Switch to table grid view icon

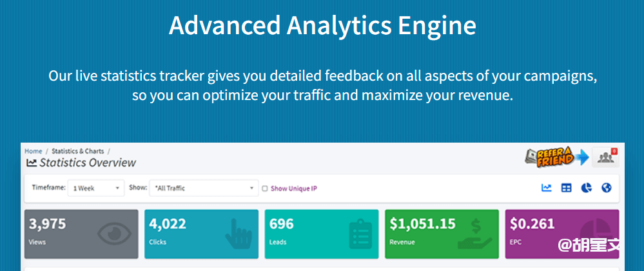pyautogui.click(x=566, y=188)
